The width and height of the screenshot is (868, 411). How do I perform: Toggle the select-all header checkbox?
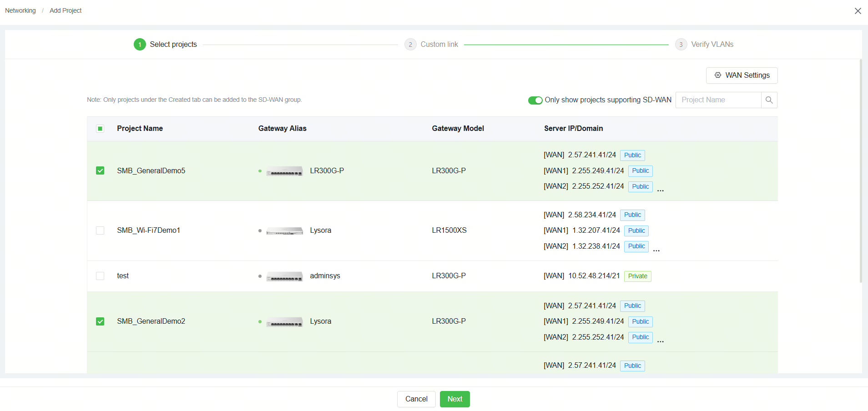click(x=100, y=129)
